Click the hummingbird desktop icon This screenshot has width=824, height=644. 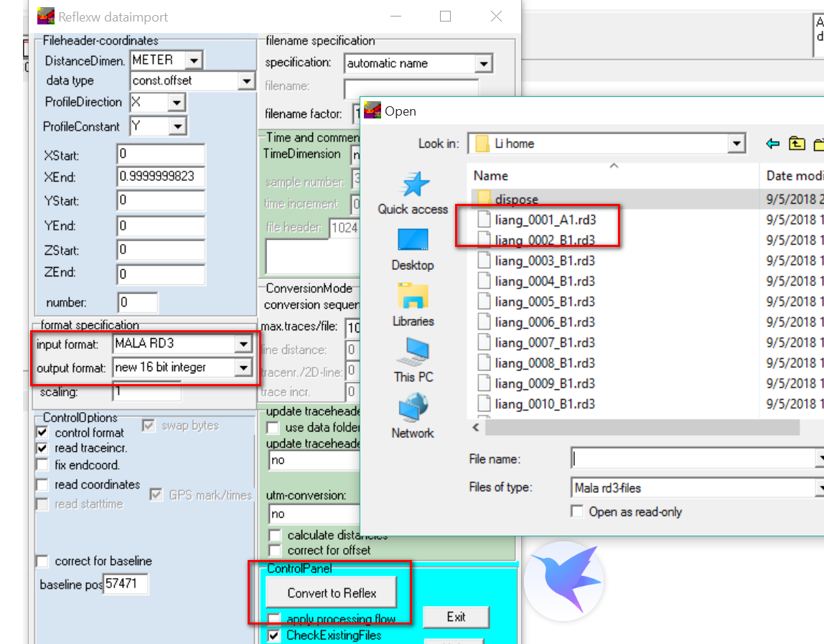[x=564, y=581]
